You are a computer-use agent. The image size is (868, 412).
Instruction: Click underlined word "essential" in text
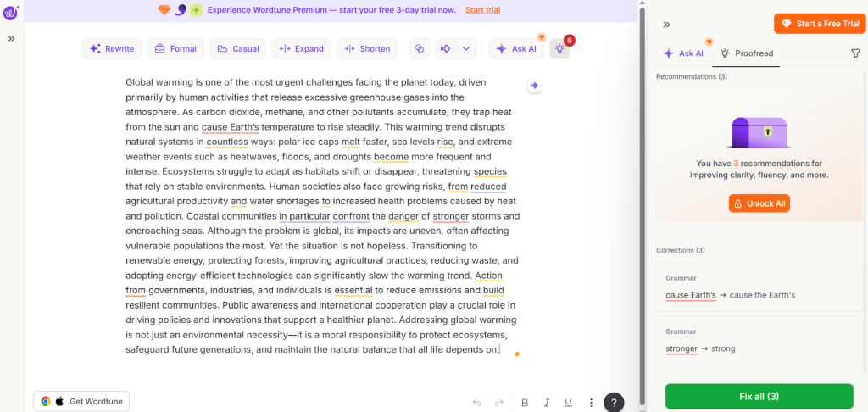[x=353, y=290]
